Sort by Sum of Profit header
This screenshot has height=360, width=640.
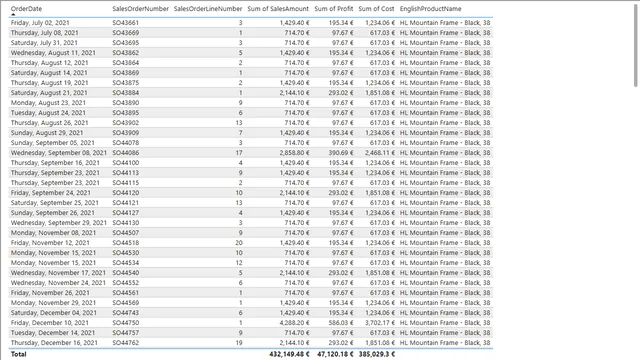click(x=333, y=9)
